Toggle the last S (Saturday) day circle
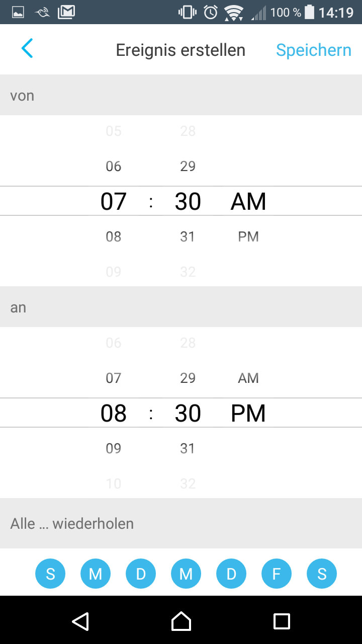Screen dimensions: 362x644 pyautogui.click(x=322, y=574)
